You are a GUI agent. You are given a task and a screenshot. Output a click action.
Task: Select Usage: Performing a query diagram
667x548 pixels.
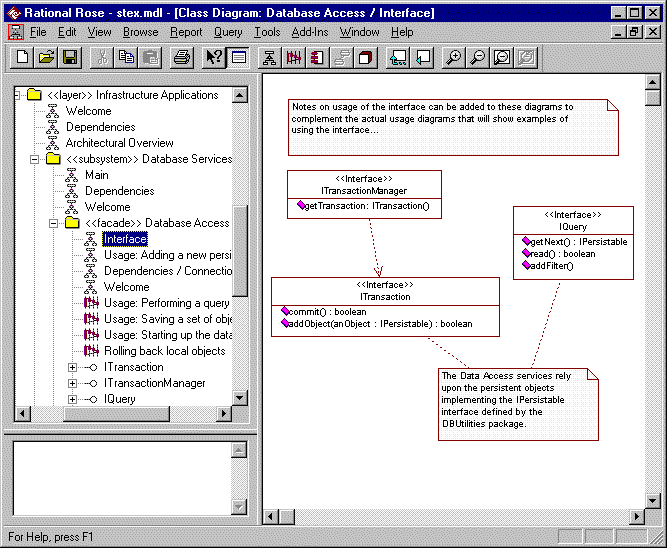pos(167,303)
